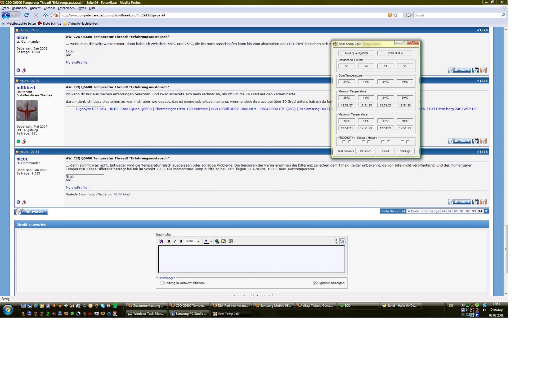Click the Firefox reload page icon

[x=26, y=15]
